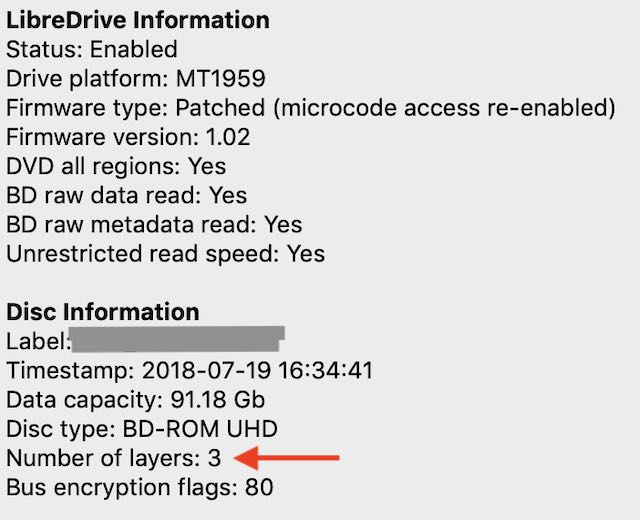640x520 pixels.
Task: Select the Drive platform MT1959 text
Action: [136, 78]
